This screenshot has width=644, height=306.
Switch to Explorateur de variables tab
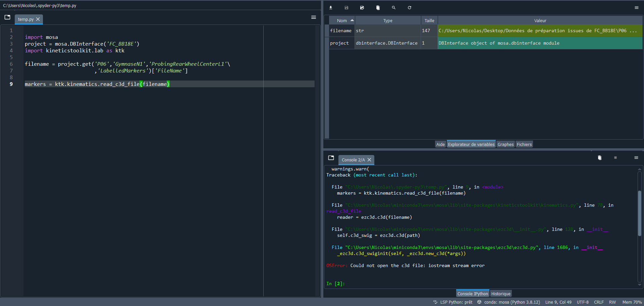click(x=471, y=144)
